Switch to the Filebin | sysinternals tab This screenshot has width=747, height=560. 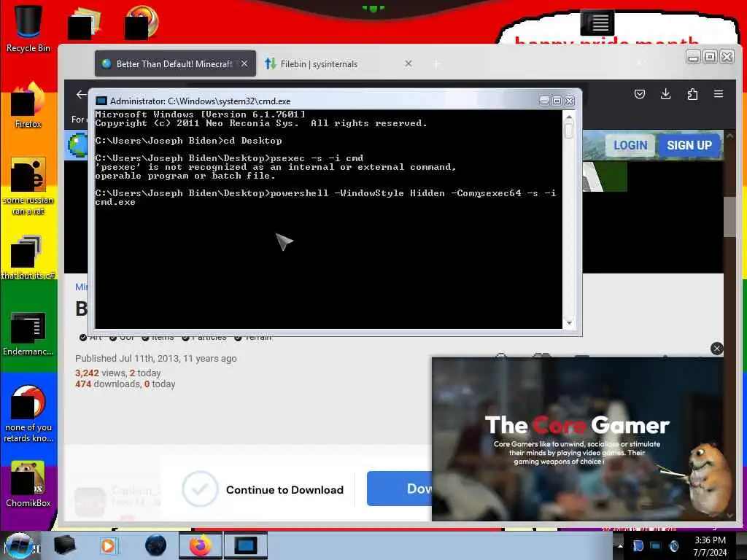click(x=338, y=64)
